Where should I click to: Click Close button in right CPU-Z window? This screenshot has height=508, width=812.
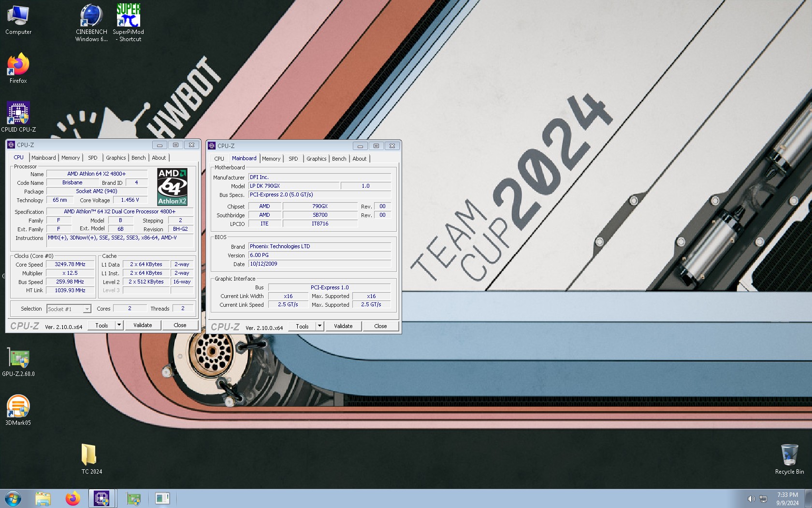(x=380, y=326)
